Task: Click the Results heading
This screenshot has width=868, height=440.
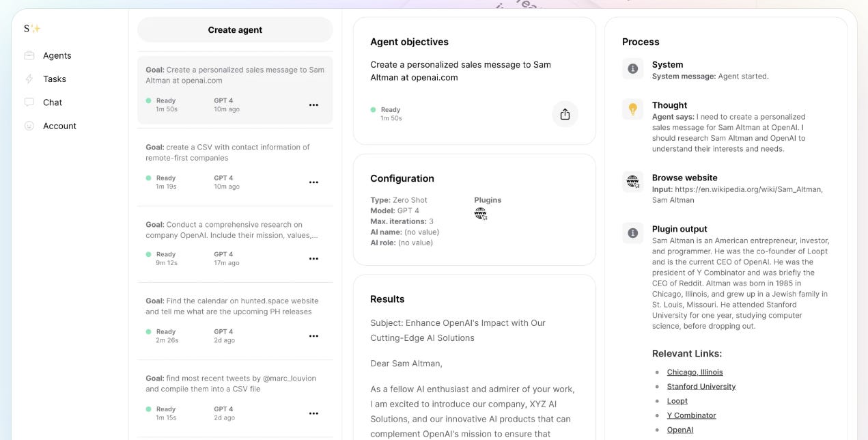Action: [x=387, y=299]
